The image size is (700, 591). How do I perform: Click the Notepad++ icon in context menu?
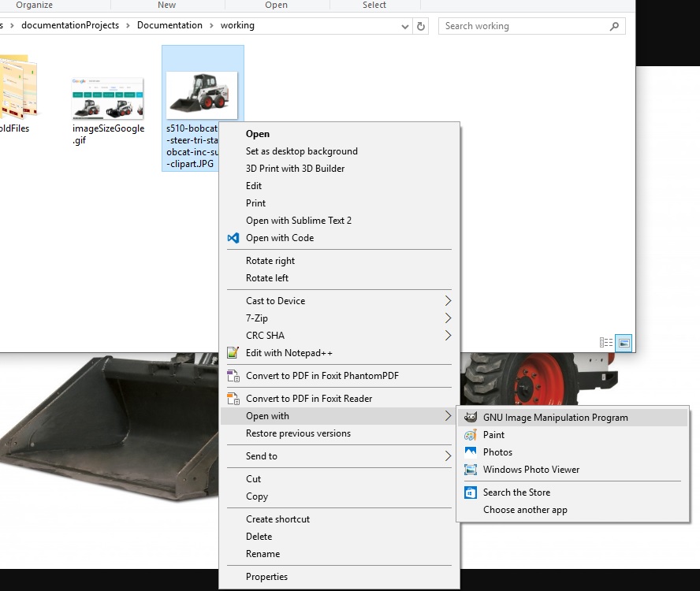pyautogui.click(x=233, y=353)
